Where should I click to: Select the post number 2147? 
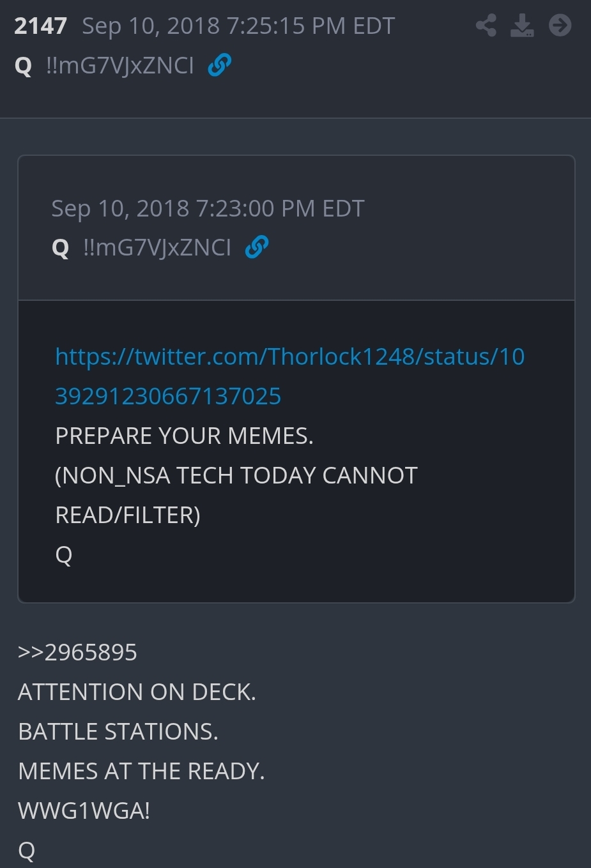pos(40,26)
